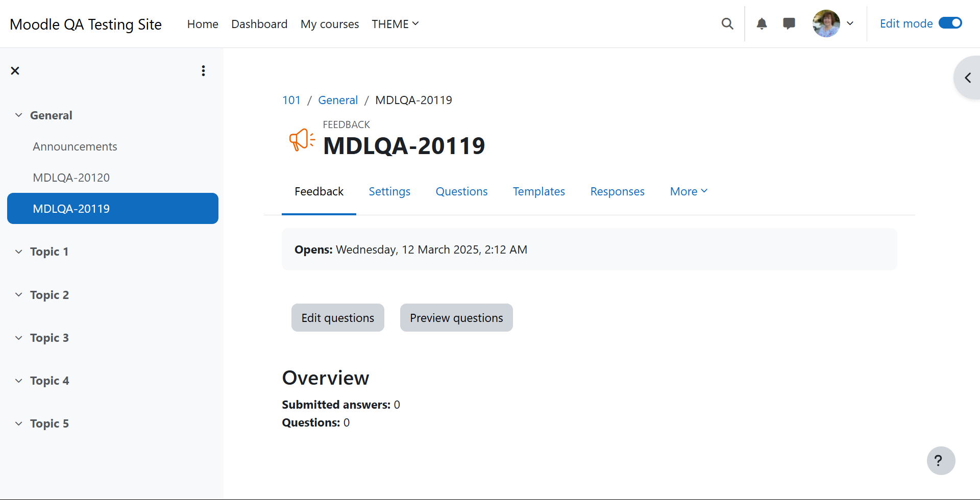Viewport: 980px width, 500px height.
Task: Switch to the Settings tab
Action: coord(389,191)
